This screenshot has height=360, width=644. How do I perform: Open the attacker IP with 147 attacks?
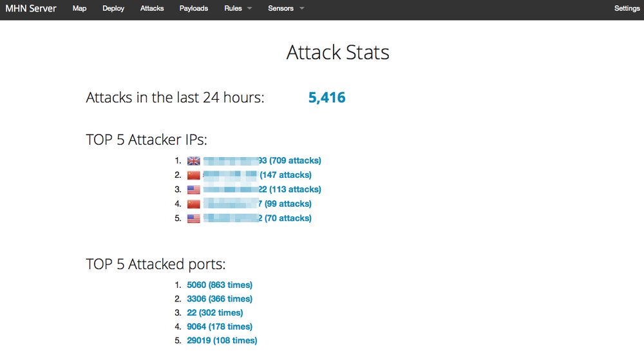pos(257,175)
